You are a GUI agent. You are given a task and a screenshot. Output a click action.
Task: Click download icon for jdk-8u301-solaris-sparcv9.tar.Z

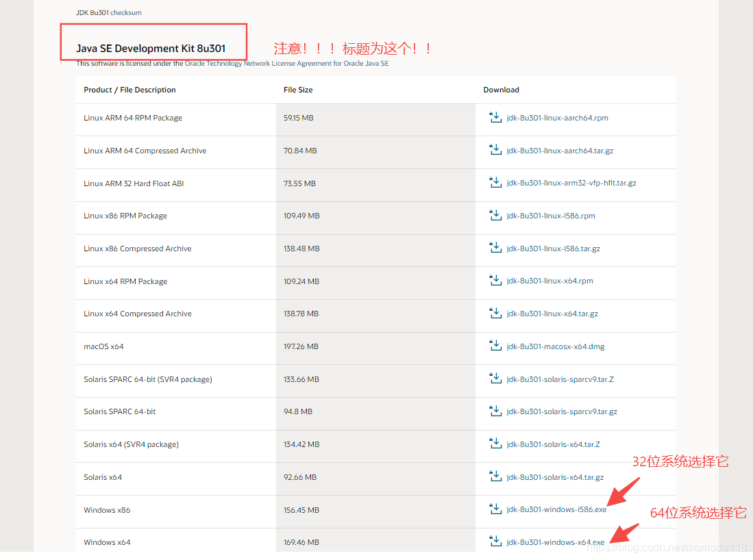pos(495,378)
